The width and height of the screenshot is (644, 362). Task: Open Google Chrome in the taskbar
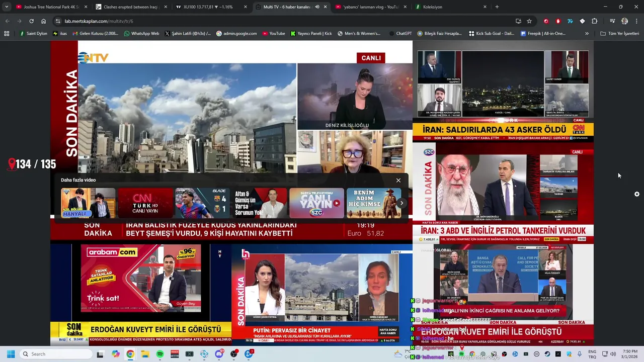pos(130,354)
